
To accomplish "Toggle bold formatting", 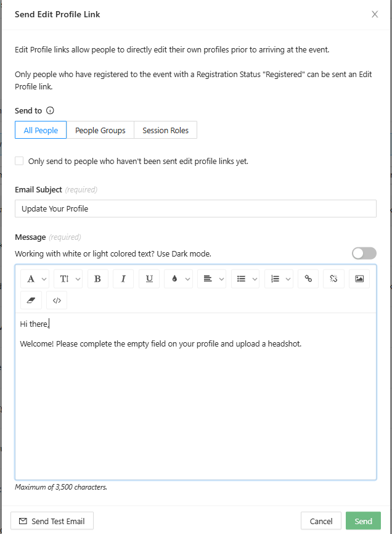I will [97, 279].
